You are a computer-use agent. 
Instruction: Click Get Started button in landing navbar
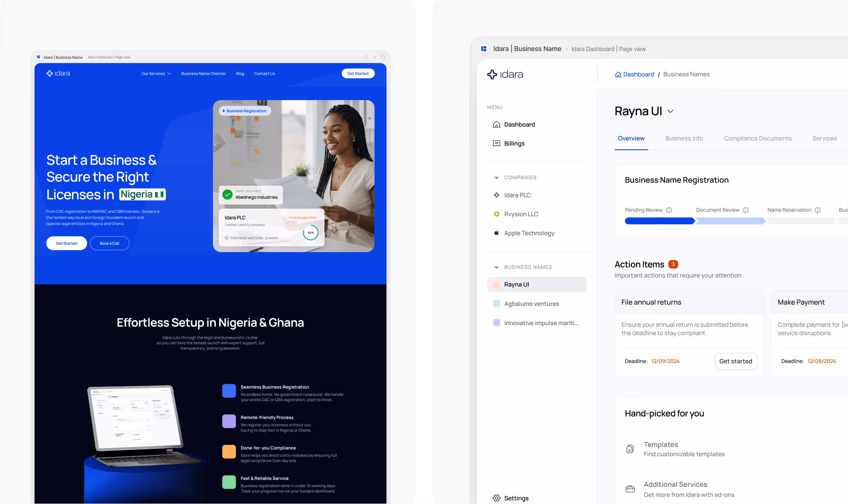click(358, 73)
